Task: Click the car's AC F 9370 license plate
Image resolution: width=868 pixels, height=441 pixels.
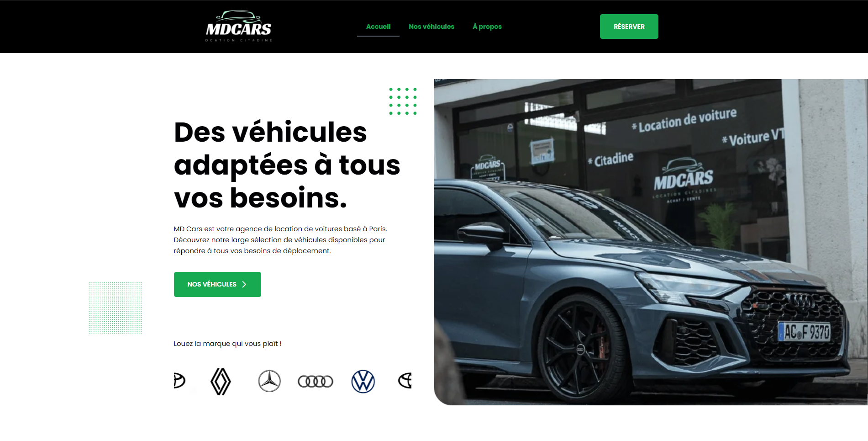Action: [804, 332]
